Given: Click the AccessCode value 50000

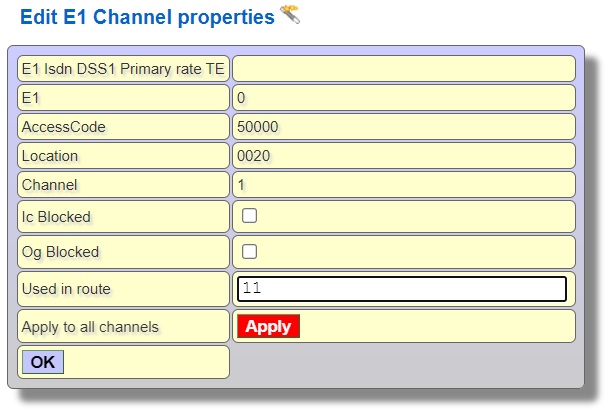Looking at the screenshot, I should 257,127.
